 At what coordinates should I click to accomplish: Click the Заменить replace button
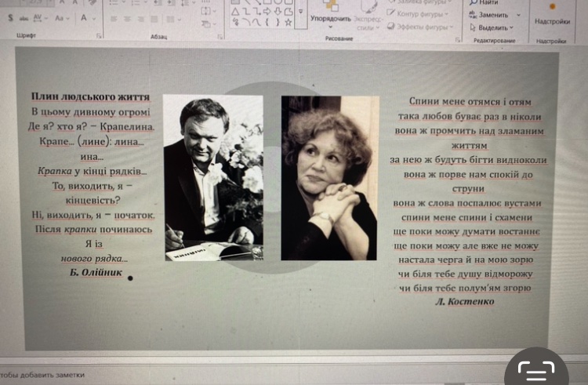(x=488, y=15)
